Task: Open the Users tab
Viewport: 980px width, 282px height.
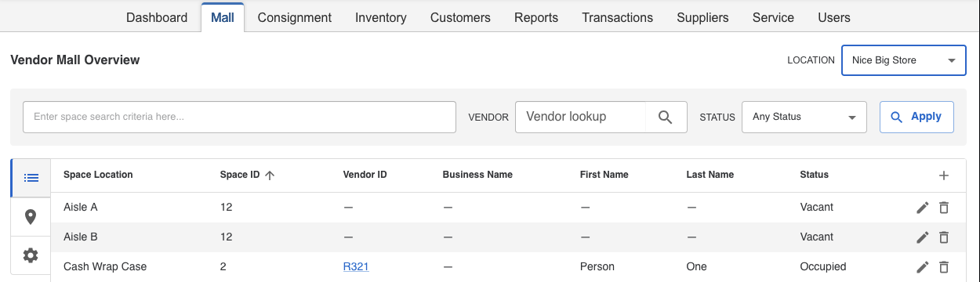Action: point(833,17)
